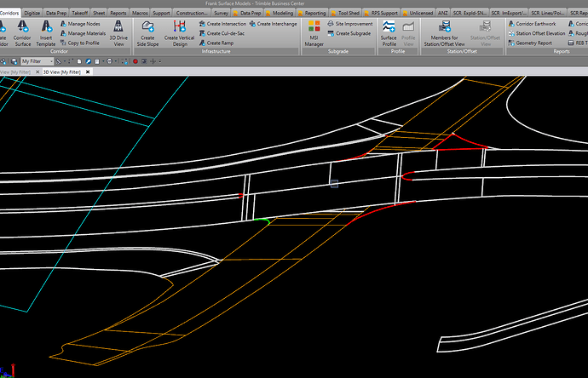Open the Surface Profile tool

coord(389,33)
